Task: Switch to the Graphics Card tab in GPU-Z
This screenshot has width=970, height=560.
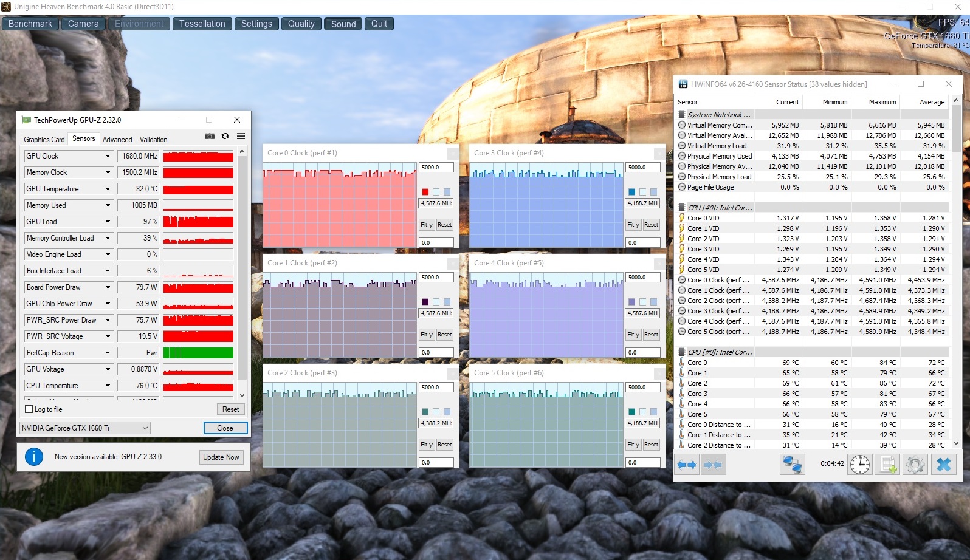Action: coord(44,140)
